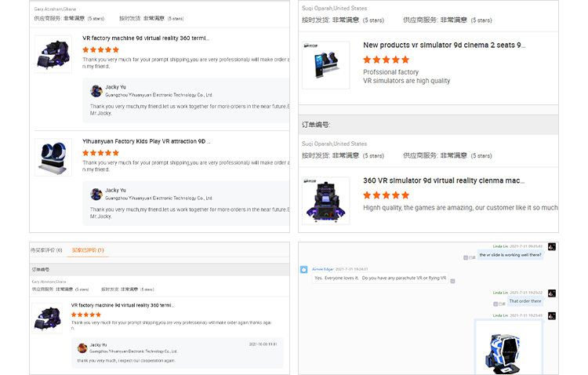
Task: Click the 订单编号 header above 360 VR simulator
Action: pos(316,124)
